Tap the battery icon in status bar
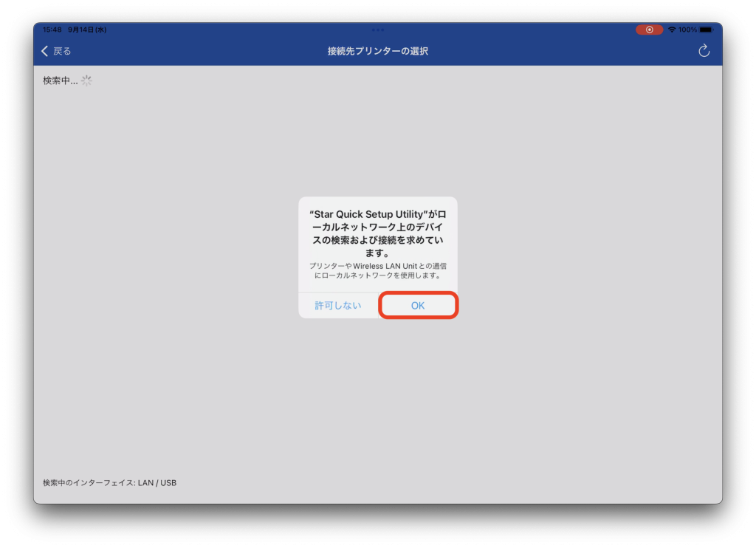Image resolution: width=756 pixels, height=548 pixels. pos(707,30)
